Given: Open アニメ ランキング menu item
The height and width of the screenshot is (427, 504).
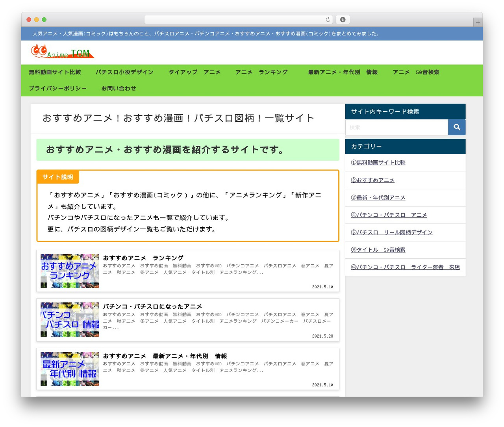Looking at the screenshot, I should [261, 72].
